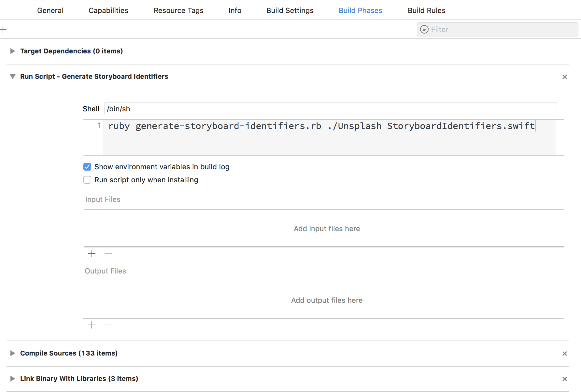Click the ruby script text line
Image resolution: width=581 pixels, height=392 pixels.
coord(321,126)
